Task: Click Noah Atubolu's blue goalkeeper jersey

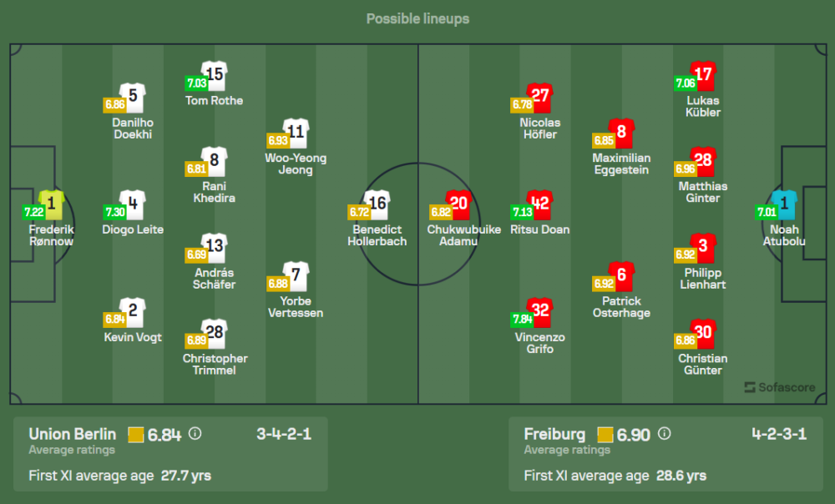Action: 785,204
